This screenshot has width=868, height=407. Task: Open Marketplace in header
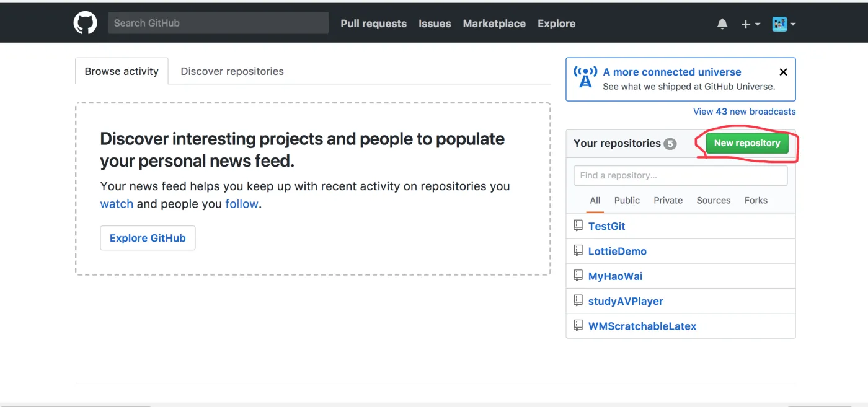(494, 24)
